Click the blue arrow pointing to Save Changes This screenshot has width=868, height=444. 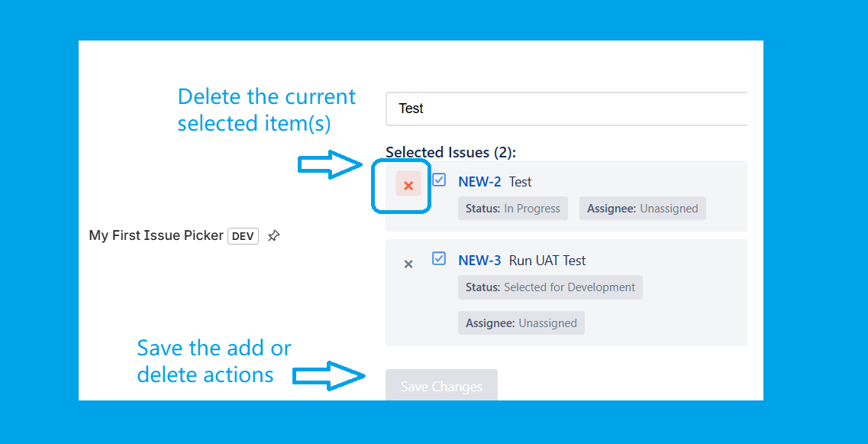click(x=328, y=375)
